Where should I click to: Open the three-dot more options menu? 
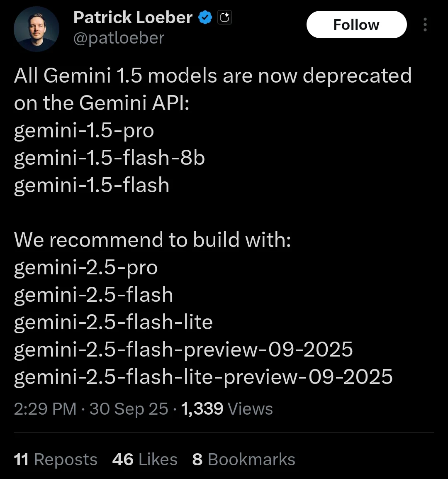point(425,25)
